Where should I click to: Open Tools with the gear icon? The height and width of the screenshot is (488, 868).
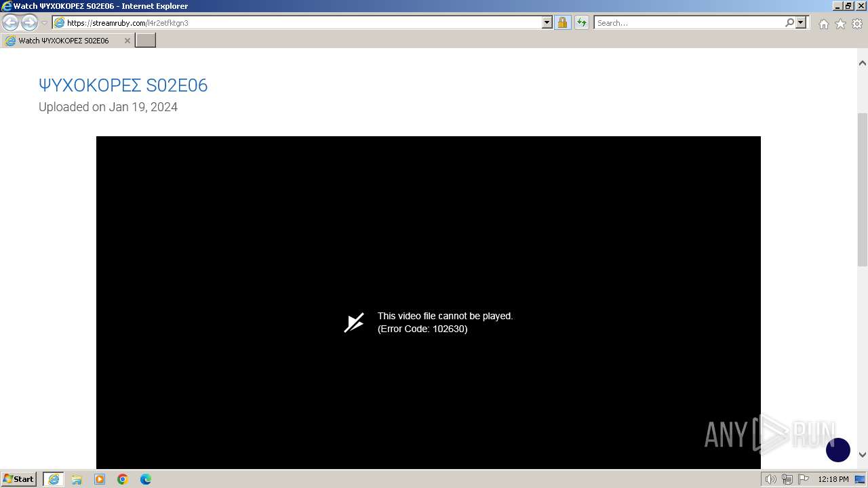tap(857, 24)
